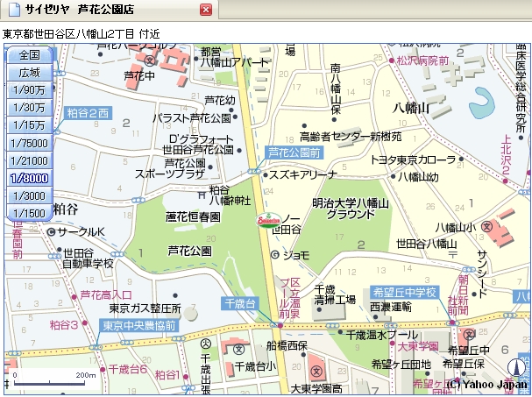The image size is (532, 397).
Task: Click the 粕谷八幡神社 shrine torii icon
Action: pos(202,195)
